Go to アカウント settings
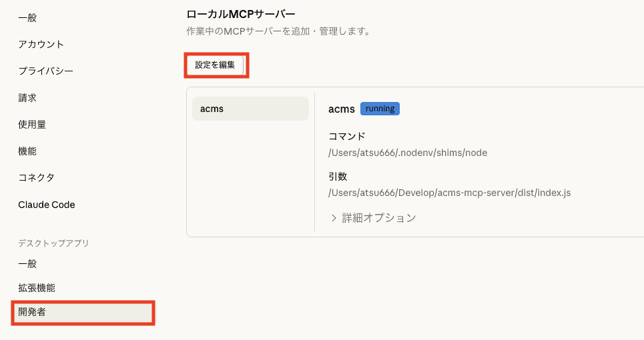This screenshot has width=644, height=340. click(x=41, y=45)
